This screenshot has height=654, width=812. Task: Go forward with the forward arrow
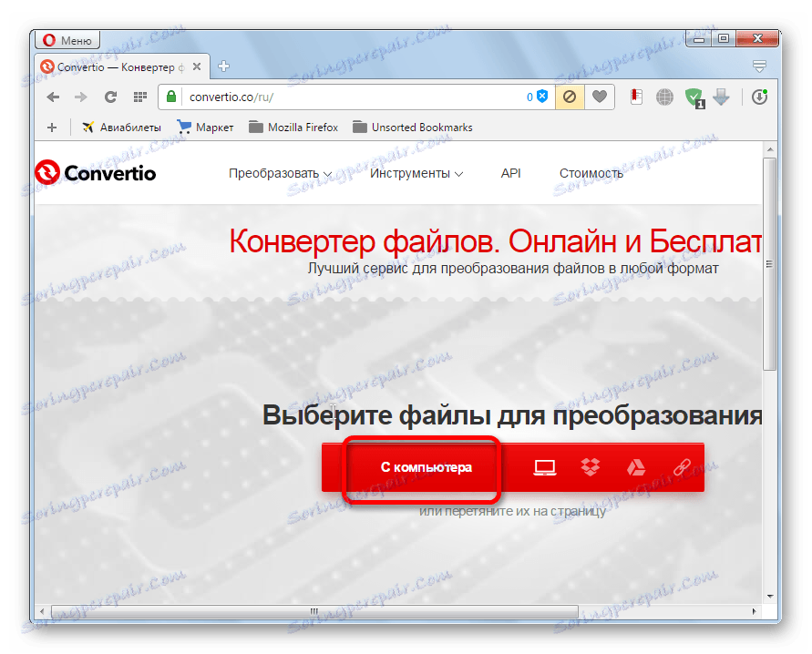point(81,97)
